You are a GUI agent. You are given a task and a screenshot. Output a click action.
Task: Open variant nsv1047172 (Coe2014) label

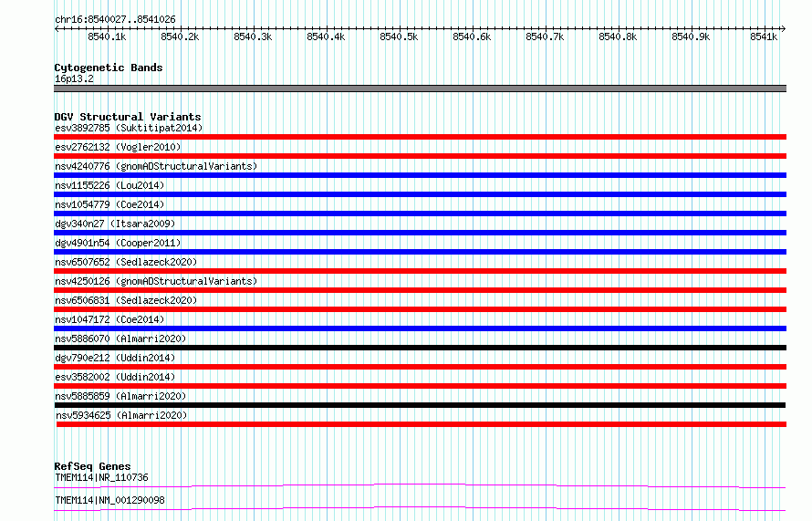(x=109, y=319)
